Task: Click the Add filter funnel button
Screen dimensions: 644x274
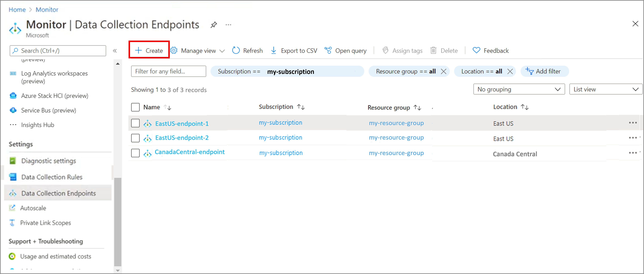Action: click(x=544, y=71)
